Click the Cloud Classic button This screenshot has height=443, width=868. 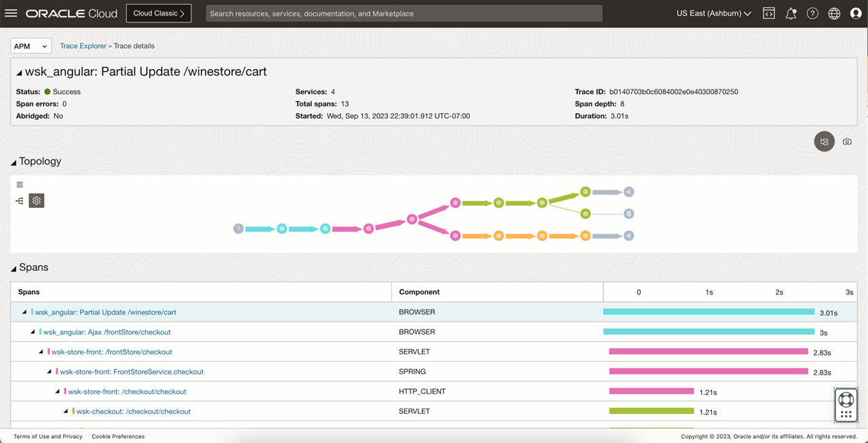(x=159, y=14)
